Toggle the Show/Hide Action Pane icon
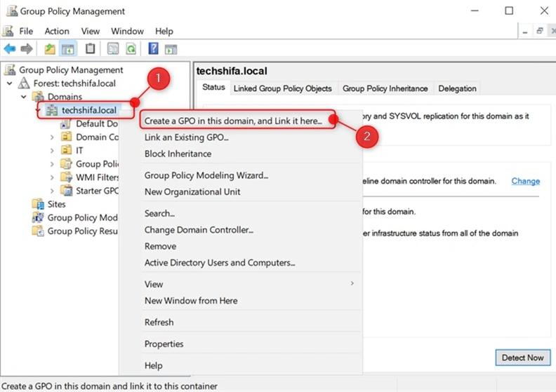This screenshot has height=392, width=556. (171, 49)
